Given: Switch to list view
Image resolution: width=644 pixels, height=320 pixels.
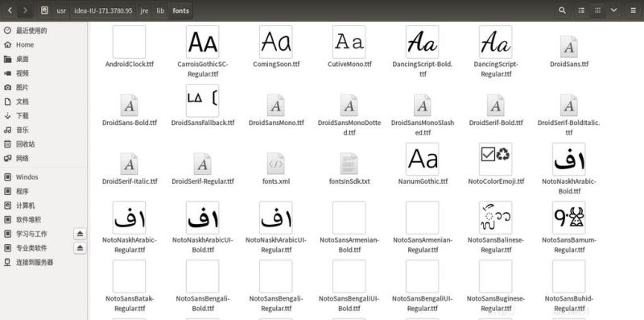Looking at the screenshot, I should [581, 10].
